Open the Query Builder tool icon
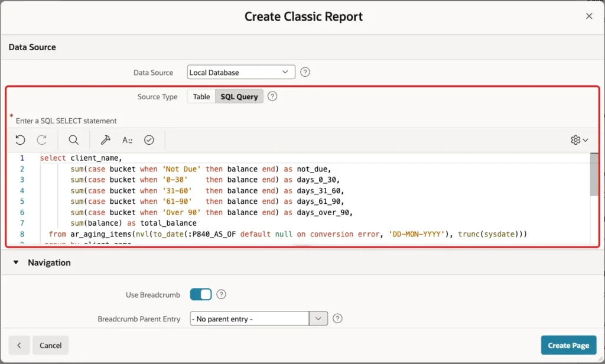This screenshot has height=364, width=605. pyautogui.click(x=105, y=139)
